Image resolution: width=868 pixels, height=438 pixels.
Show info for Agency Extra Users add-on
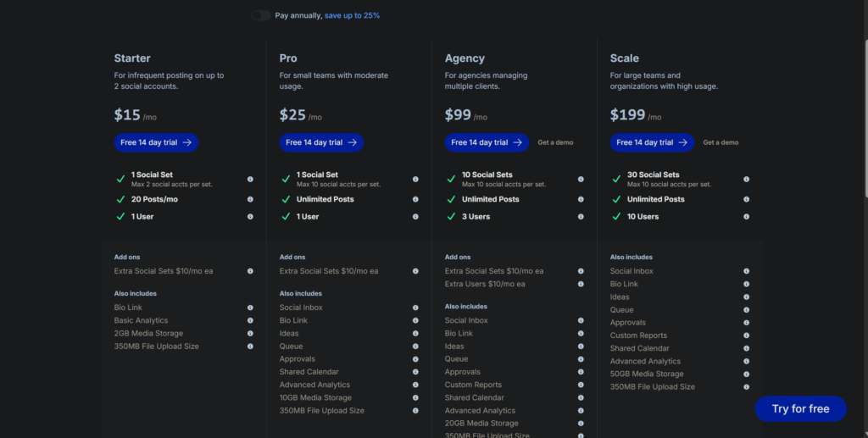pos(581,284)
